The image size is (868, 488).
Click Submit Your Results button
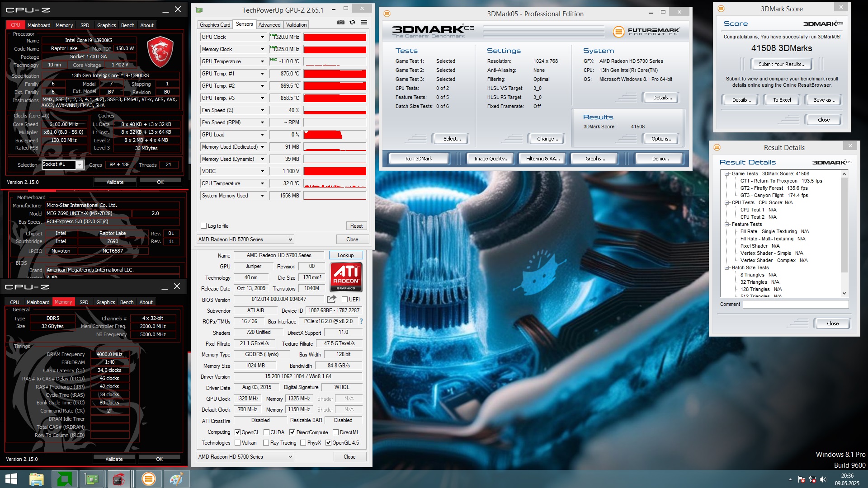(782, 64)
